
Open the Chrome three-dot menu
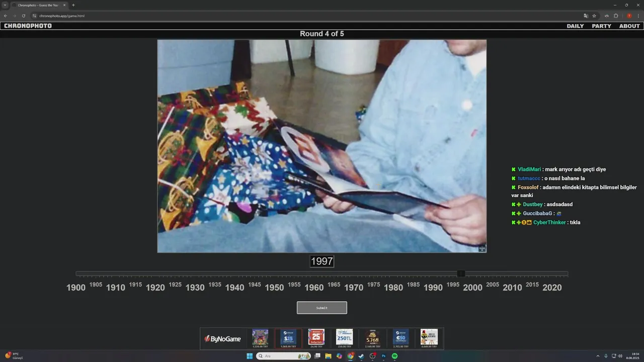click(638, 16)
